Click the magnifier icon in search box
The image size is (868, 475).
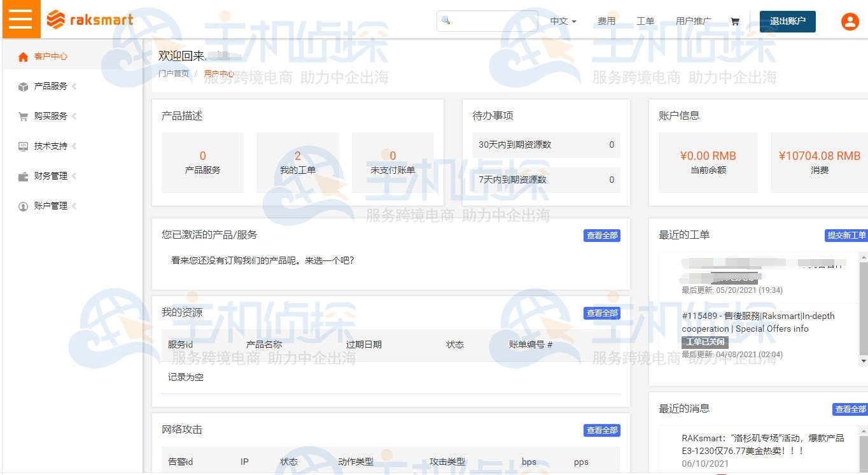click(x=445, y=21)
